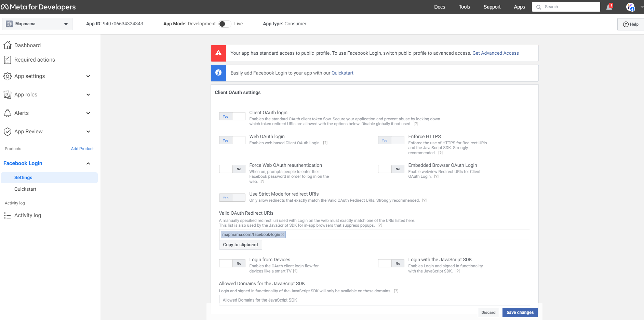Screen dimensions: 644x320
Task: Click the Required actions checklist icon
Action: (x=8, y=60)
